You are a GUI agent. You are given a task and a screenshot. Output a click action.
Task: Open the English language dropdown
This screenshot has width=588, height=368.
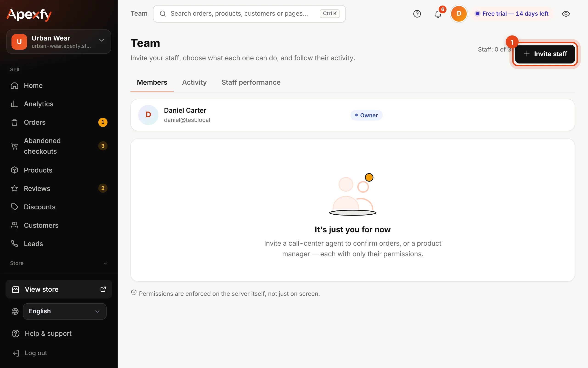coord(65,311)
